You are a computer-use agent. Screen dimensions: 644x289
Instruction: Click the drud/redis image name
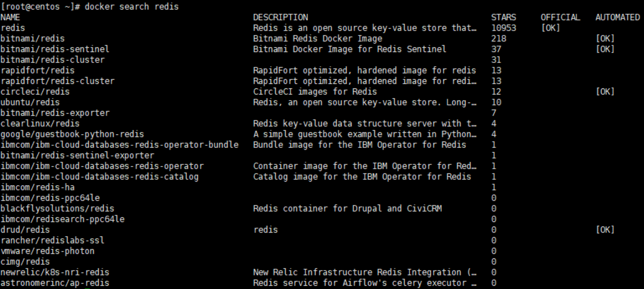pyautogui.click(x=25, y=229)
